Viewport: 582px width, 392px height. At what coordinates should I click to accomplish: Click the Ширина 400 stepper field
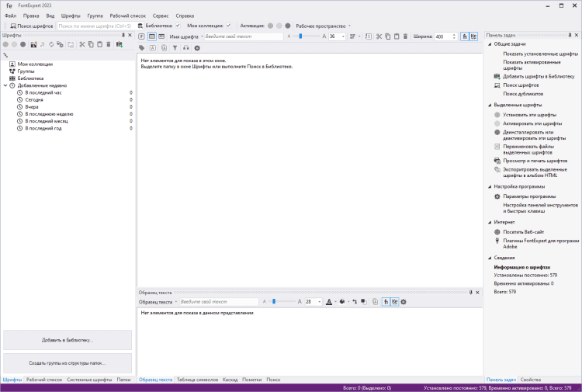pos(445,36)
